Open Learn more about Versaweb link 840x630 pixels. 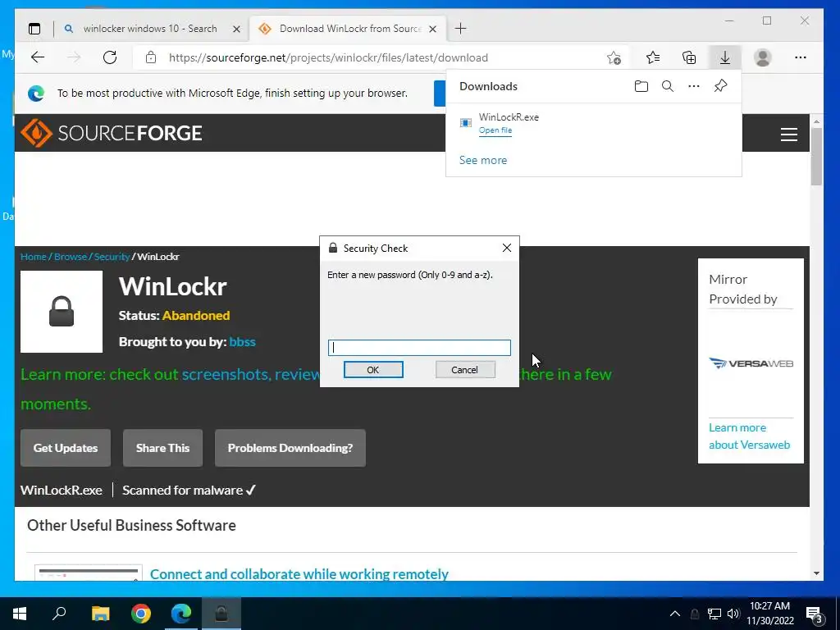(x=749, y=436)
